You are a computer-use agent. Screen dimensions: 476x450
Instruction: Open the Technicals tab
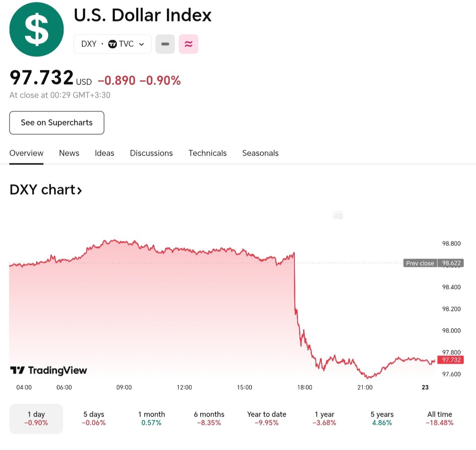pos(207,153)
